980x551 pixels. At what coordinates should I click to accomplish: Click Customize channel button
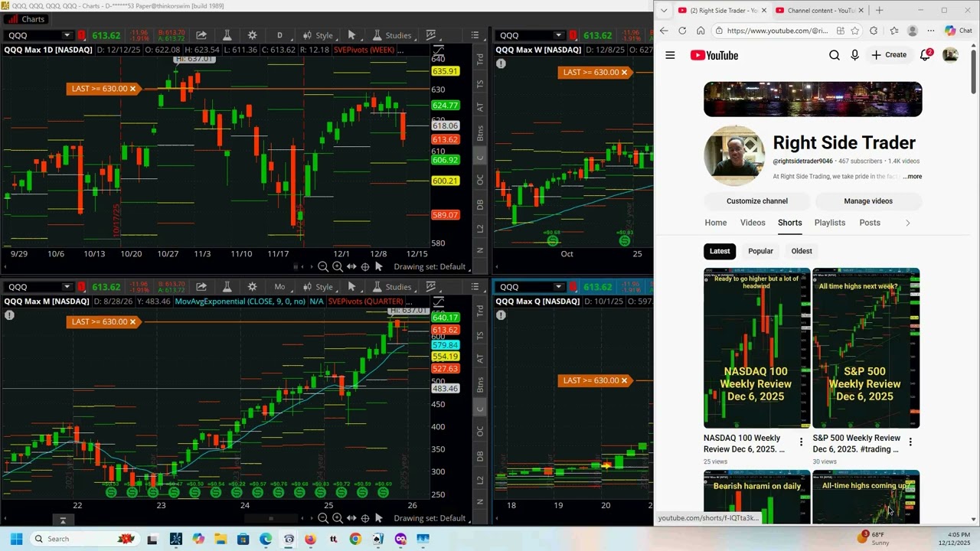757,201
